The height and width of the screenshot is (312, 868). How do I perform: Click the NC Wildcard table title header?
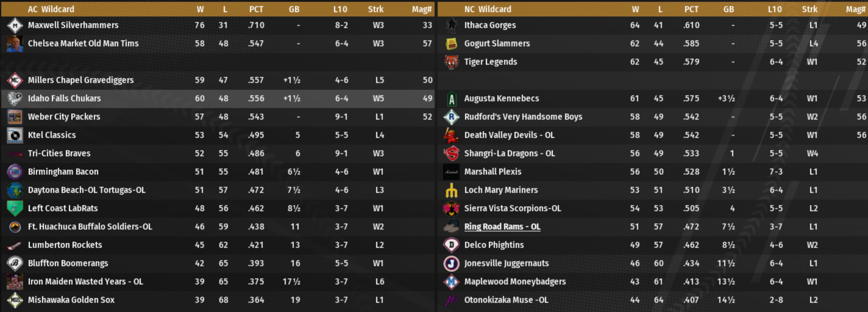tap(487, 9)
